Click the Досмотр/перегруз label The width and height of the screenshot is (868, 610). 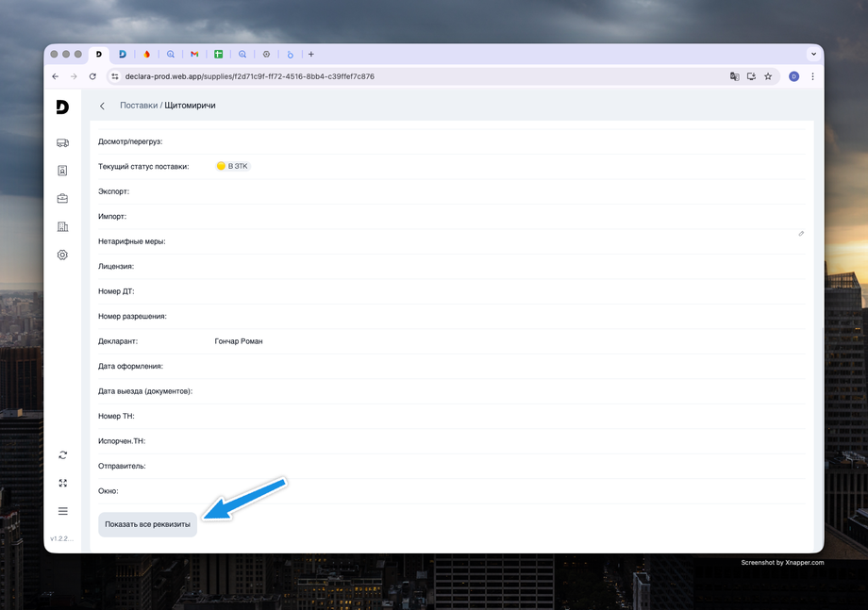(x=130, y=141)
